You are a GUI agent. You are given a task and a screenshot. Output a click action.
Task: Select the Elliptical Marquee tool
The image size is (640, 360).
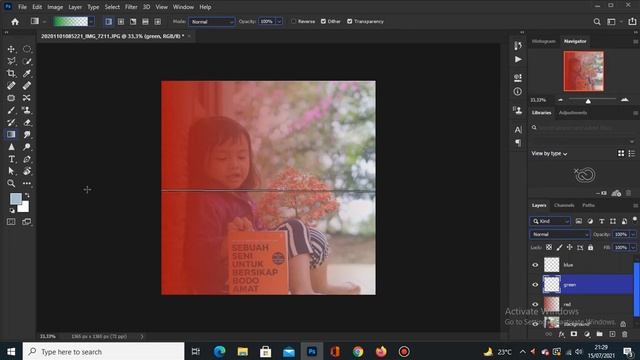click(27, 49)
